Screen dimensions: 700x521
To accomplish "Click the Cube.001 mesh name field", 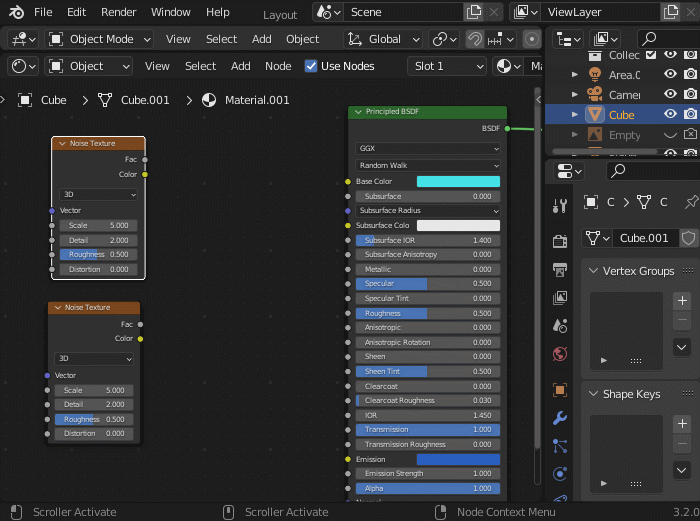I will pyautogui.click(x=643, y=238).
